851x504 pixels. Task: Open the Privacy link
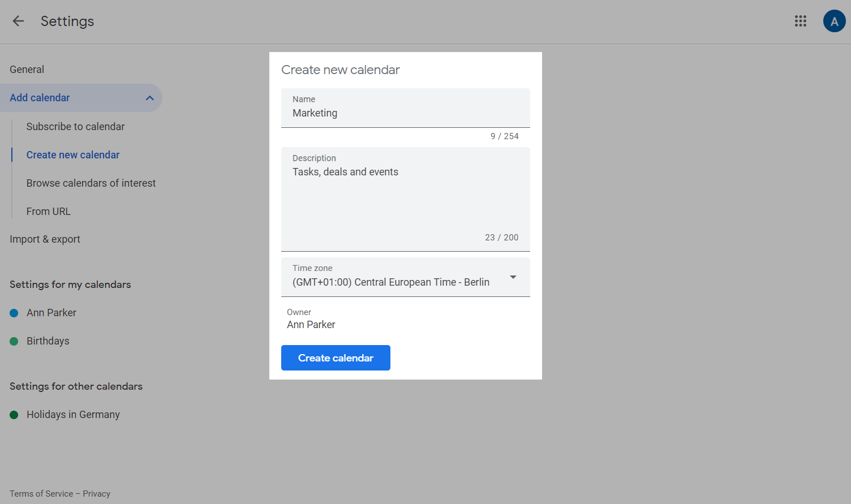97,494
